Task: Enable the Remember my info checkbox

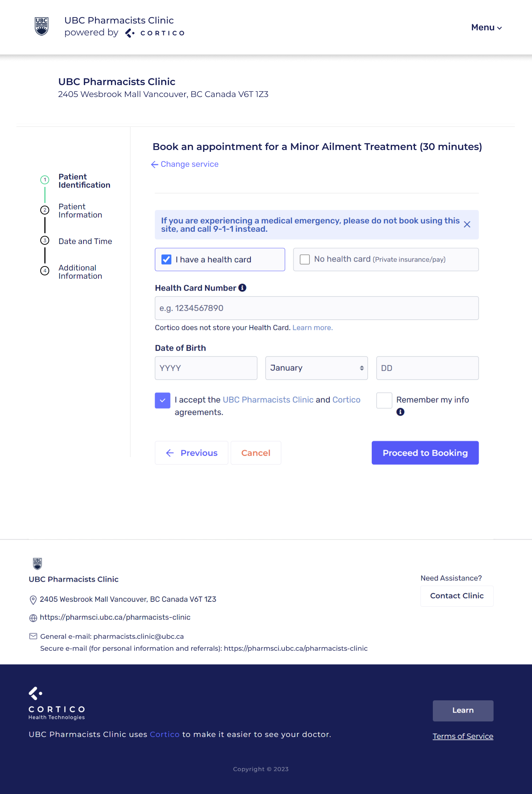Action: [384, 400]
